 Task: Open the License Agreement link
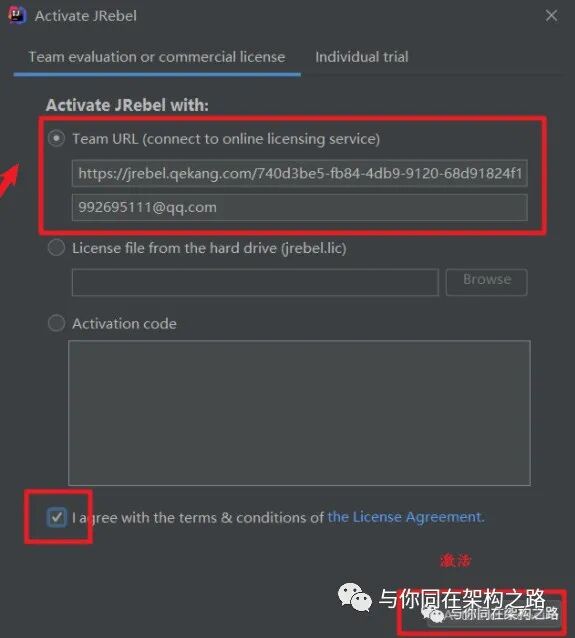click(x=406, y=517)
